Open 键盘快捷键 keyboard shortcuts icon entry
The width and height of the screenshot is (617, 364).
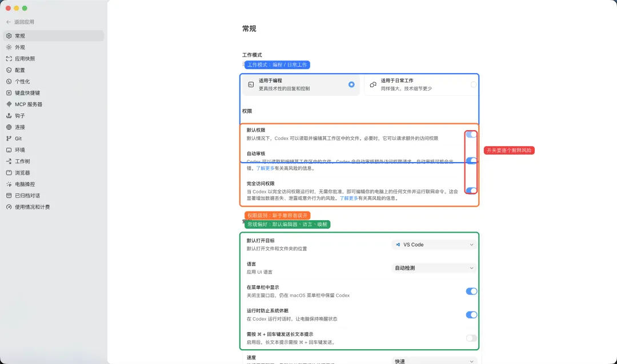click(x=9, y=93)
